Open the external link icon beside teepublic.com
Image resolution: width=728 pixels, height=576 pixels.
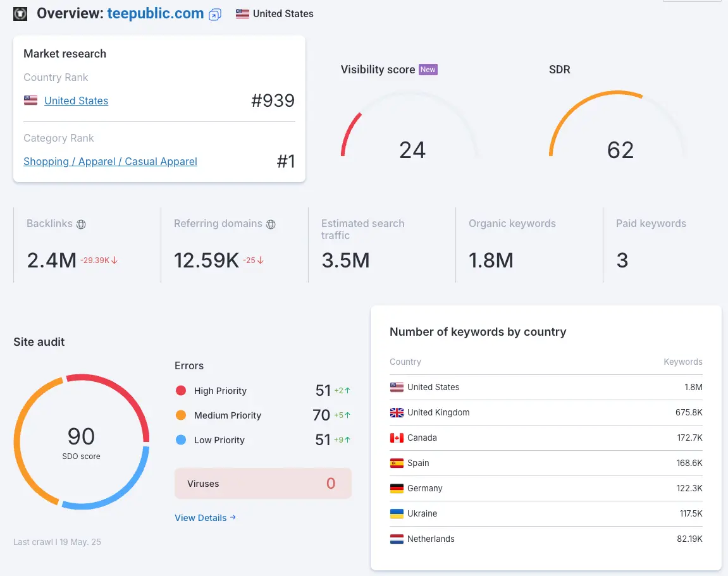pos(215,15)
